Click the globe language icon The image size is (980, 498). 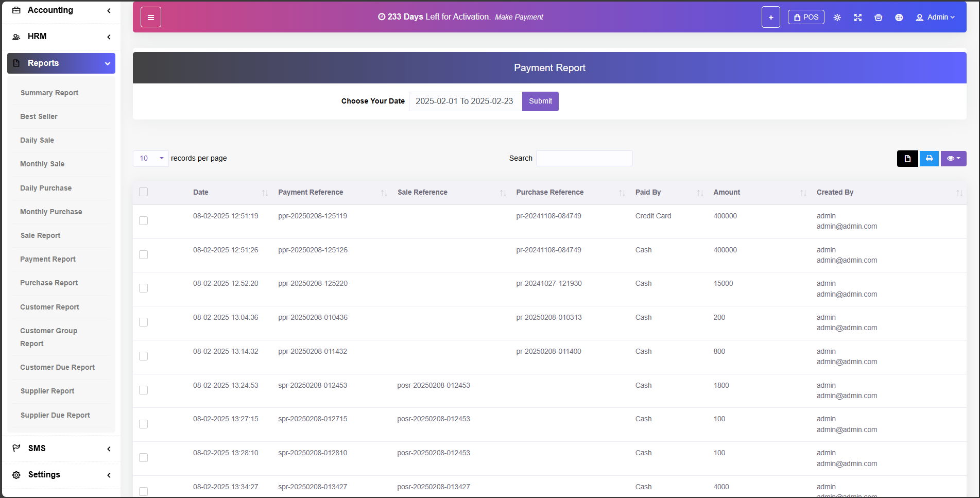(x=899, y=18)
